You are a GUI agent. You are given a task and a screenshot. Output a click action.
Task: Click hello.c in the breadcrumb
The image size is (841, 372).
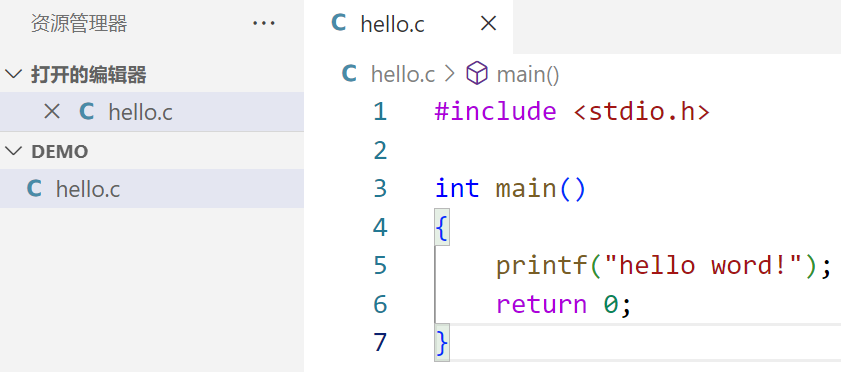coord(403,75)
